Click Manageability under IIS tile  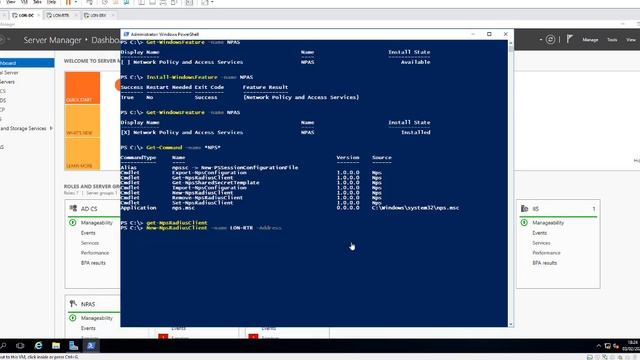pyautogui.click(x=548, y=222)
